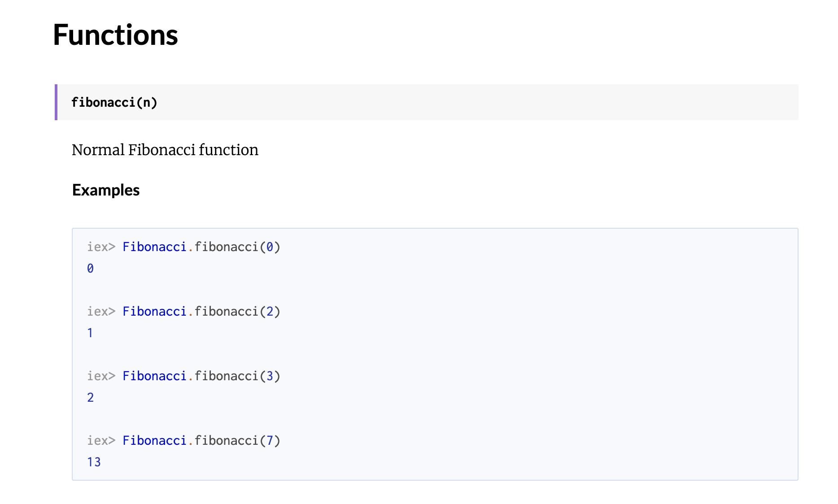
Task: Click the result 13 at the bottom
Action: click(94, 462)
